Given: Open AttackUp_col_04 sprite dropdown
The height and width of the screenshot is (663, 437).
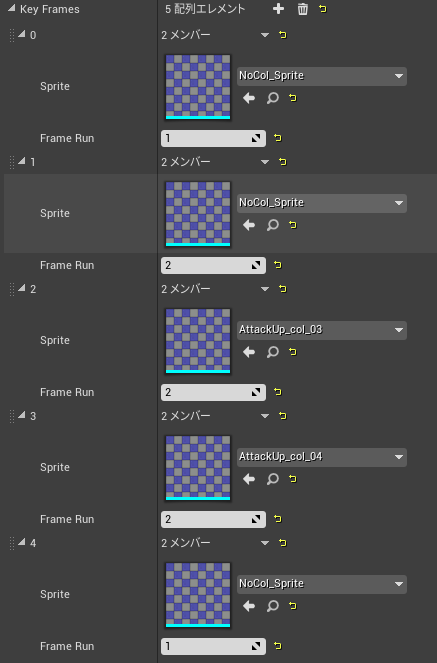Looking at the screenshot, I should (x=322, y=457).
